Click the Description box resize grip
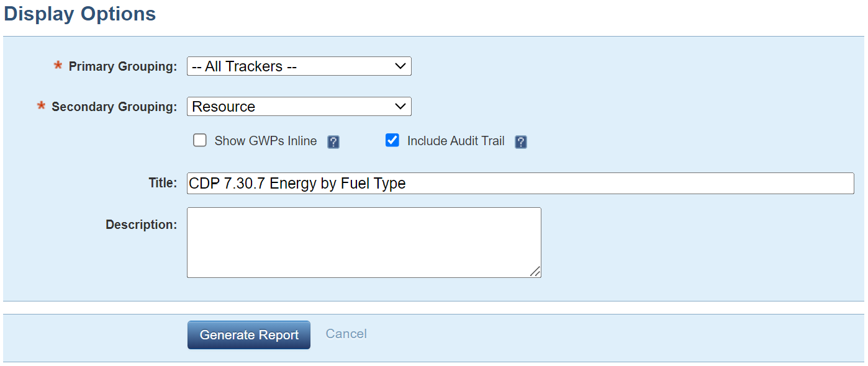Viewport: 868px width, 366px height. [535, 272]
